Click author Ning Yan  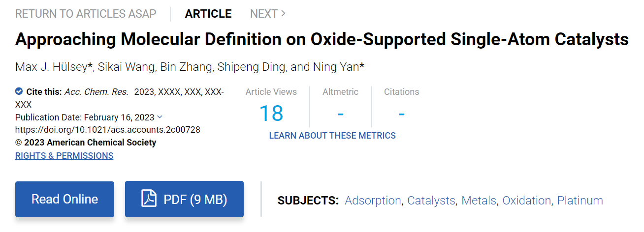tap(336, 67)
